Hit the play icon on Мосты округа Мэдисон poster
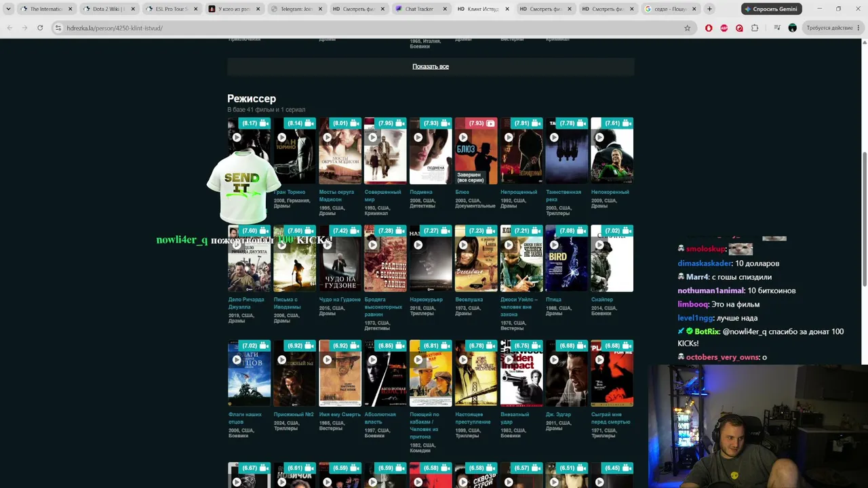The width and height of the screenshot is (868, 488). [328, 138]
